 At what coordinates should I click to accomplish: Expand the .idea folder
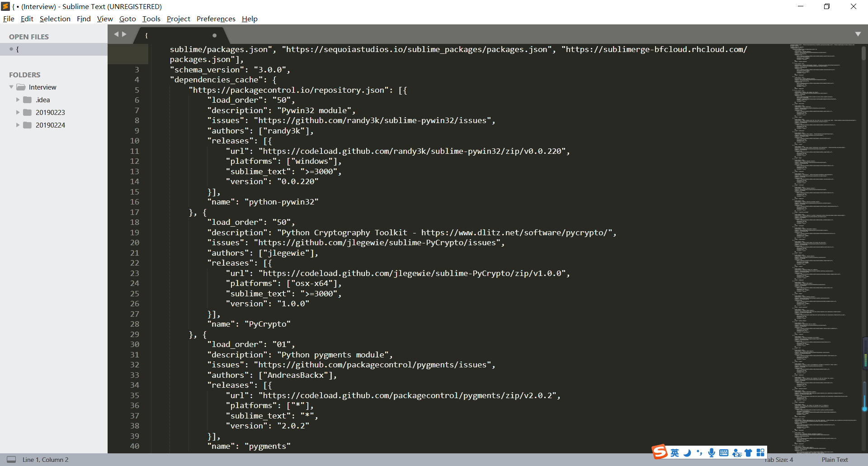18,100
